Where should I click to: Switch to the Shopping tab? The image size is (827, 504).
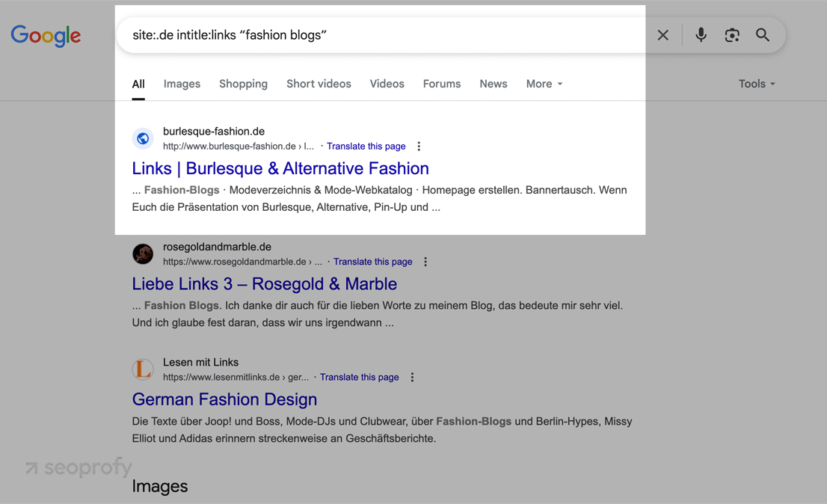243,84
